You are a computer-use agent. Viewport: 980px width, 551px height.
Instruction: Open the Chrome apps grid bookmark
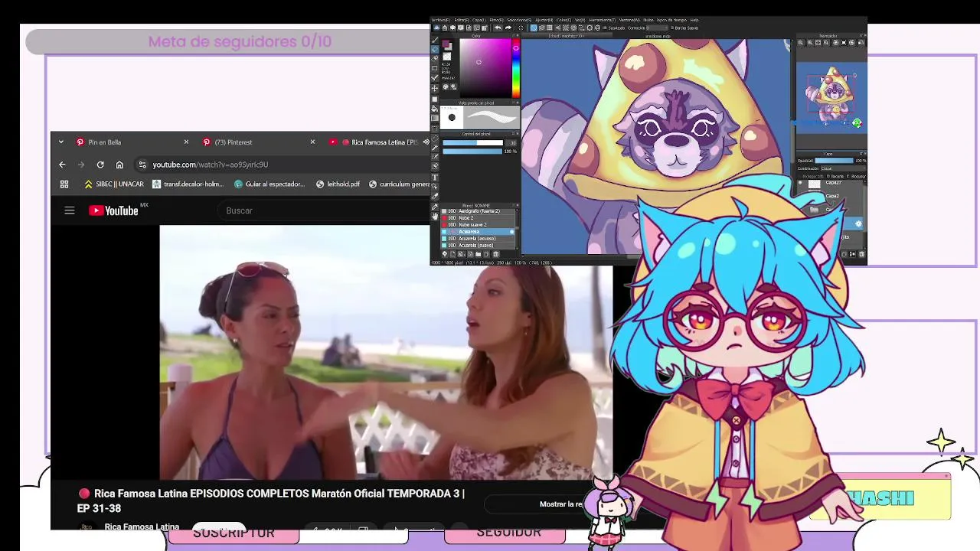pyautogui.click(x=64, y=184)
